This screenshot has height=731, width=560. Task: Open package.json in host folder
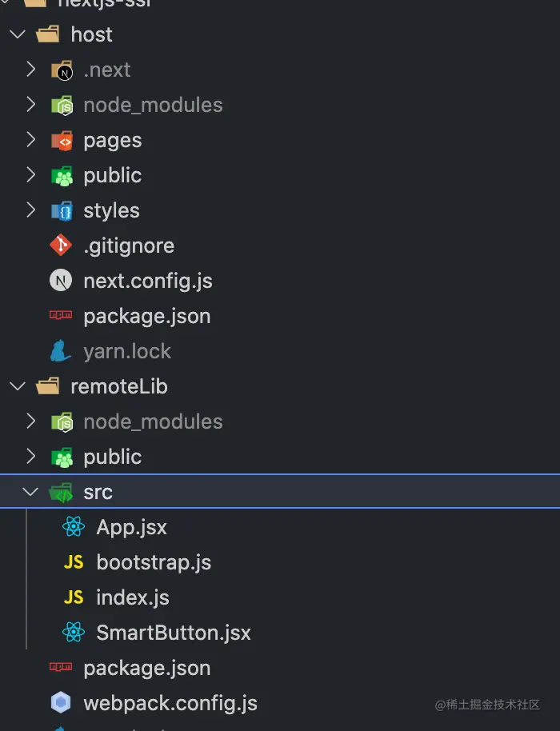tap(147, 317)
